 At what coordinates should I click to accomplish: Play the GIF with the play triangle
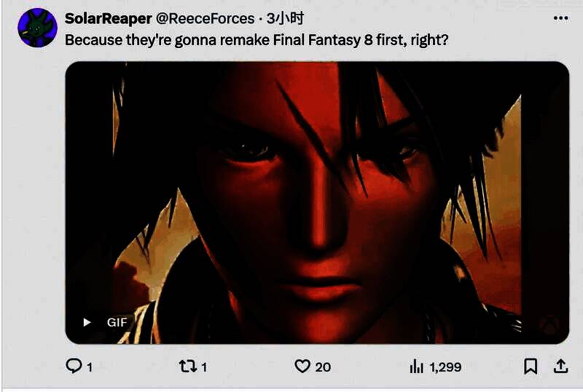87,322
